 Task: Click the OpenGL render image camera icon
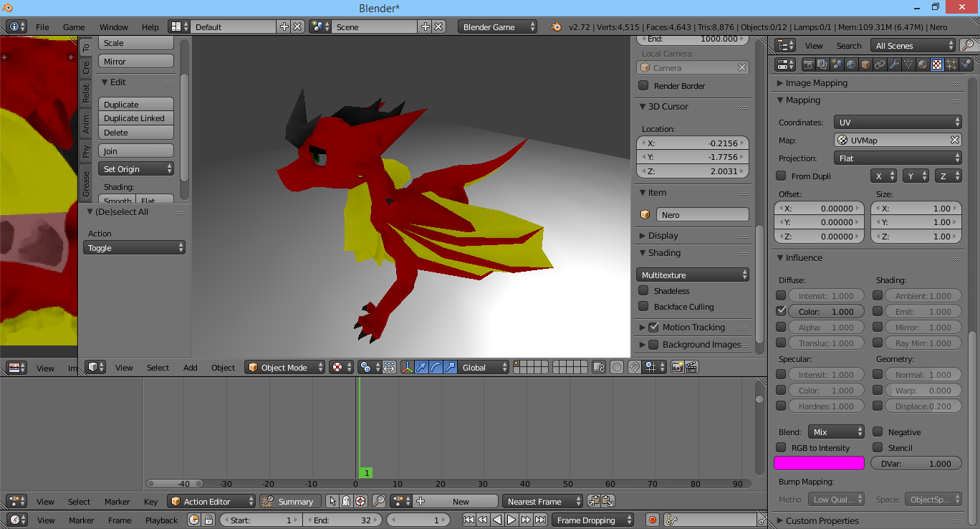677,367
